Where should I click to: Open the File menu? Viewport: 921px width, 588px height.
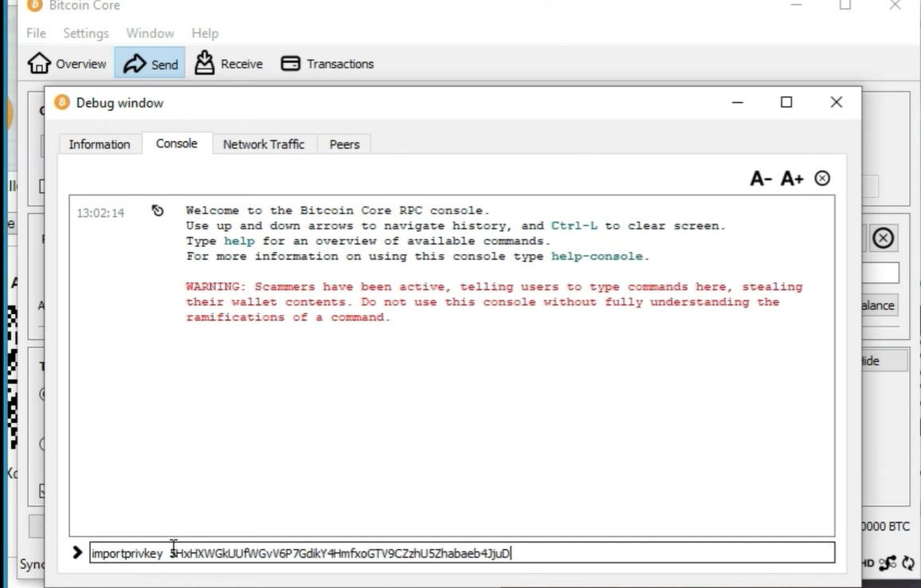(36, 33)
